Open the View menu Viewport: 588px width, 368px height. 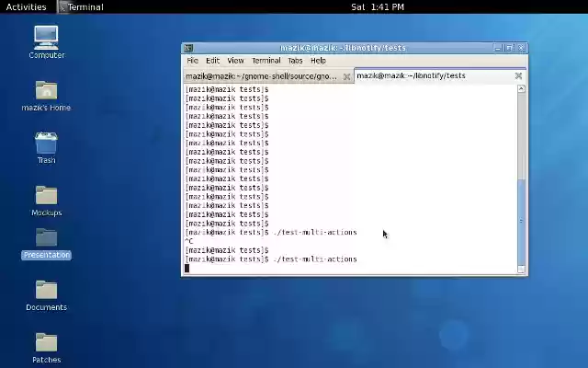[235, 61]
